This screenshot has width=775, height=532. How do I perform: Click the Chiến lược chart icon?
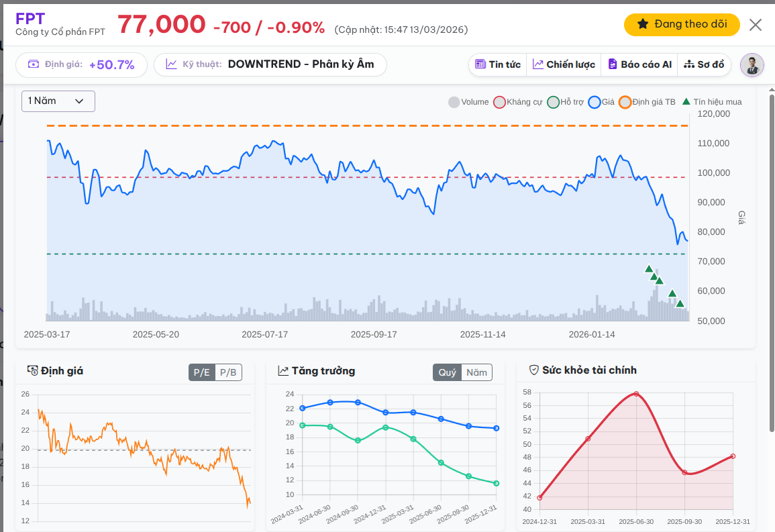point(537,64)
